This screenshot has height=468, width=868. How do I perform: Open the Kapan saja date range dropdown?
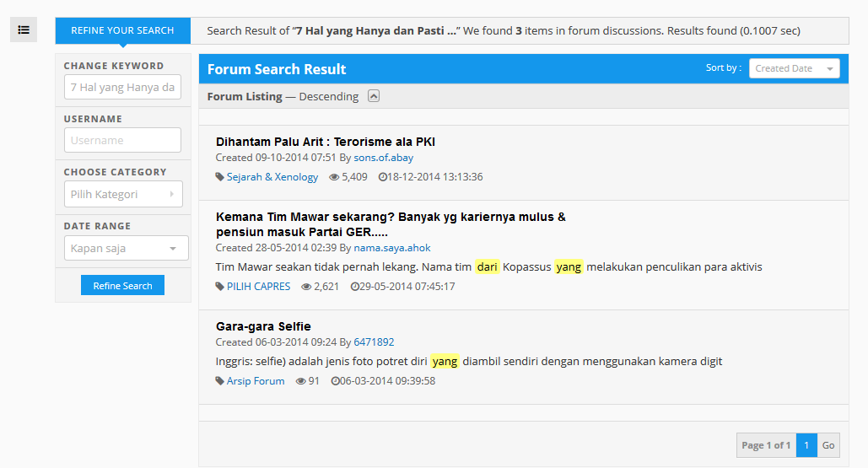point(126,248)
